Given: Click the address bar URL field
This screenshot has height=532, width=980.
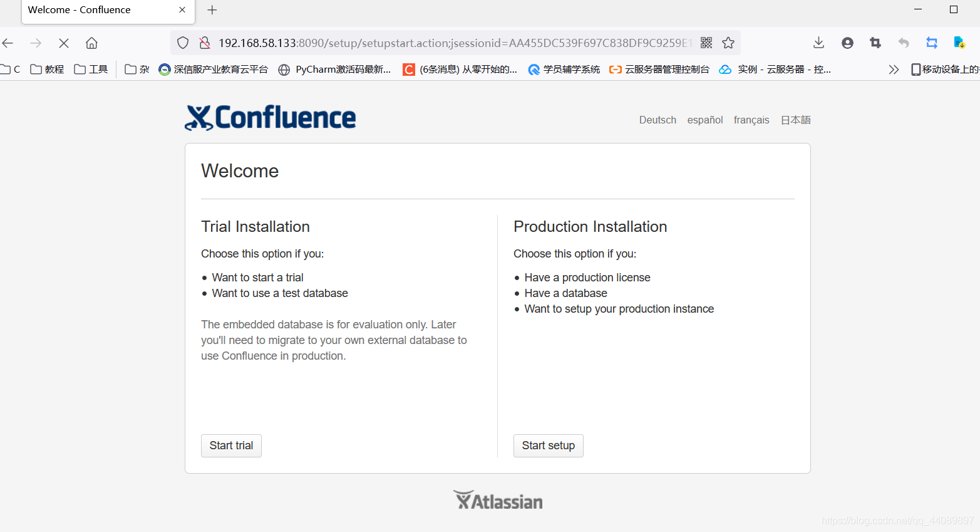Looking at the screenshot, I should pyautogui.click(x=455, y=43).
